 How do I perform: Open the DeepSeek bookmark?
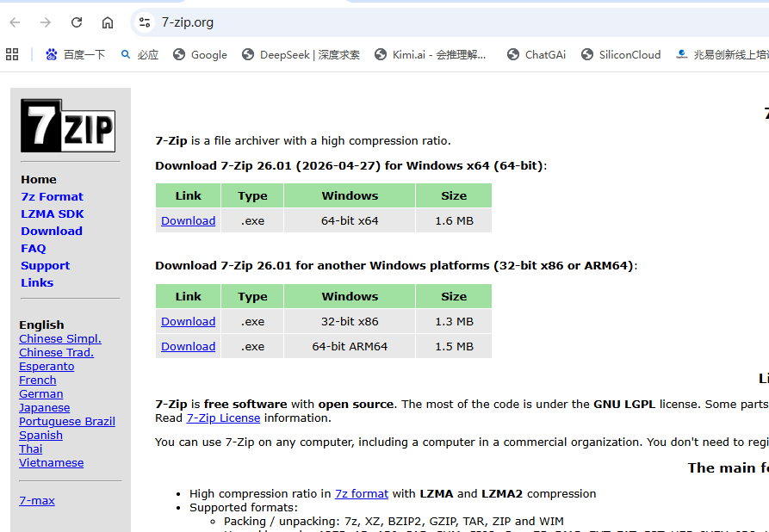301,54
